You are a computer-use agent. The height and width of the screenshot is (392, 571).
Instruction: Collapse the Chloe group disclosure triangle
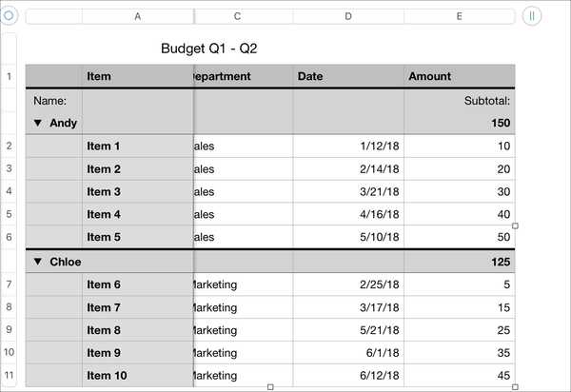[37, 262]
